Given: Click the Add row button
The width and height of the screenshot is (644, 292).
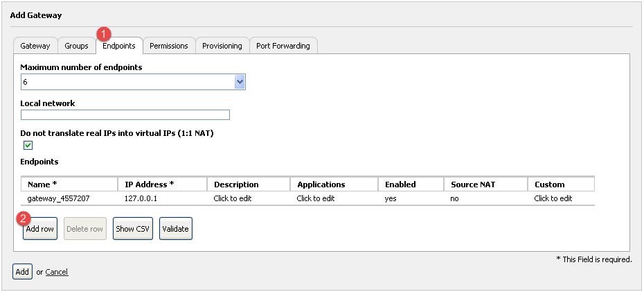Looking at the screenshot, I should coord(40,229).
